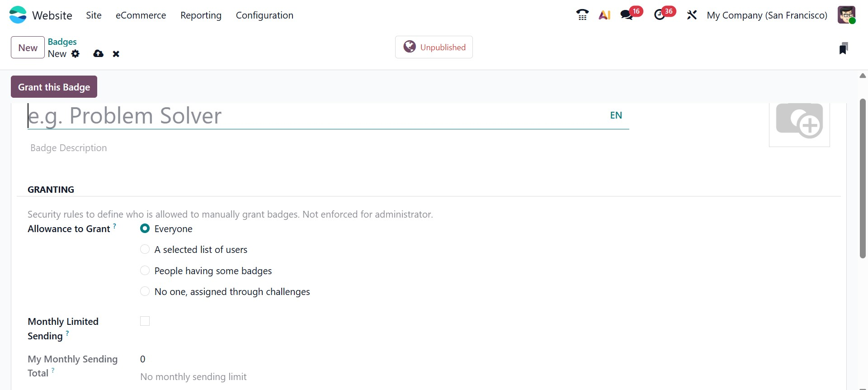
Task: Open the messages chat icon
Action: coord(627,15)
